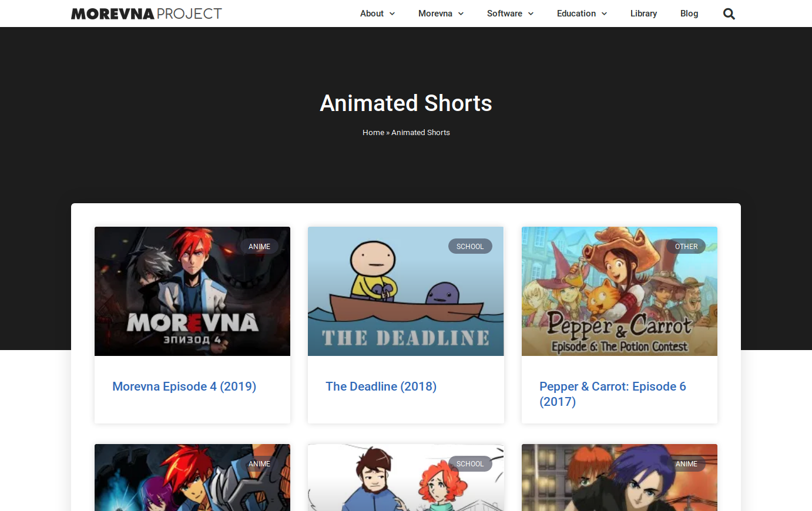Open Morevna Episode 4 (2019) title link
Image resolution: width=812 pixels, height=511 pixels.
[x=184, y=386]
